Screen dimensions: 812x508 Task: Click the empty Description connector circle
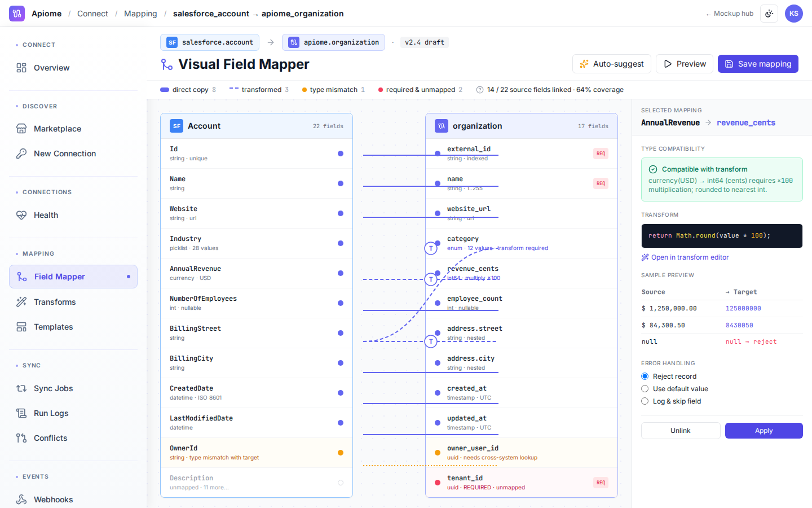341,483
